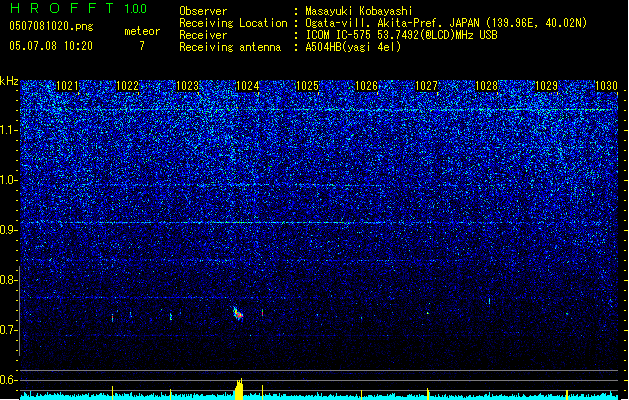Screen dimensions: 629x400
Task: Click the 'Receiving antenna' label
Action: click(x=230, y=47)
